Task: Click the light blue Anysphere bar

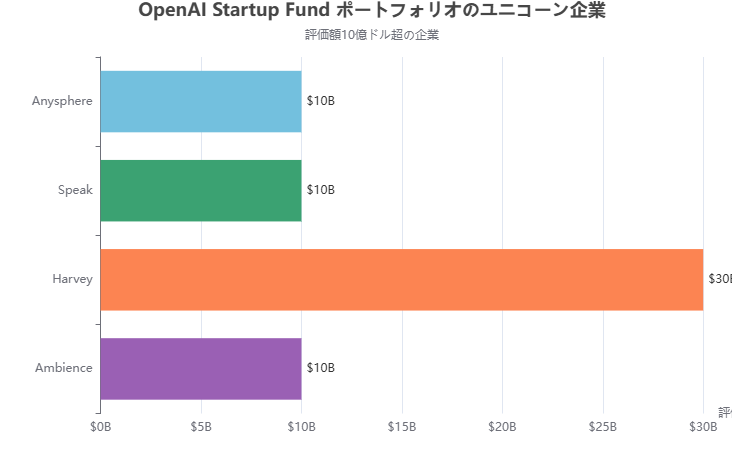Action: tap(201, 101)
